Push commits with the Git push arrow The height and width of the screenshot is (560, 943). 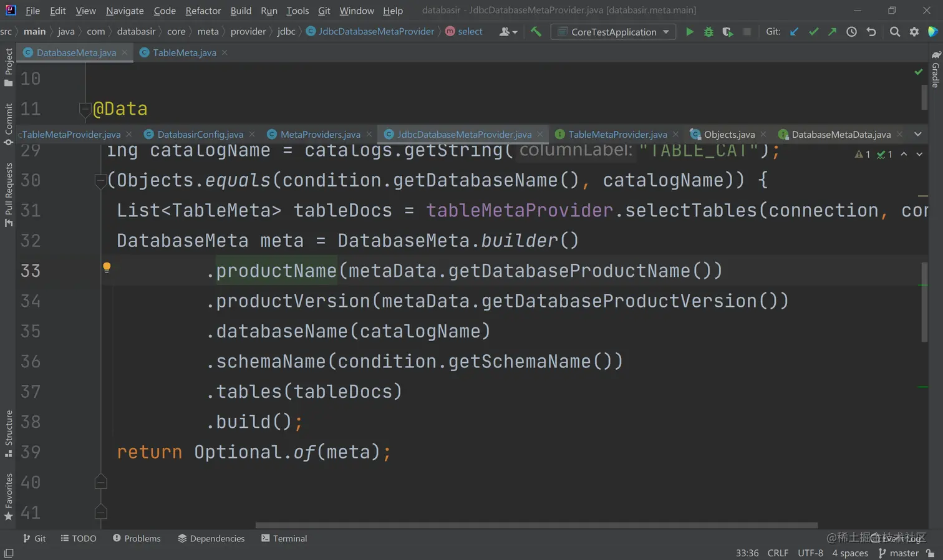coord(832,32)
